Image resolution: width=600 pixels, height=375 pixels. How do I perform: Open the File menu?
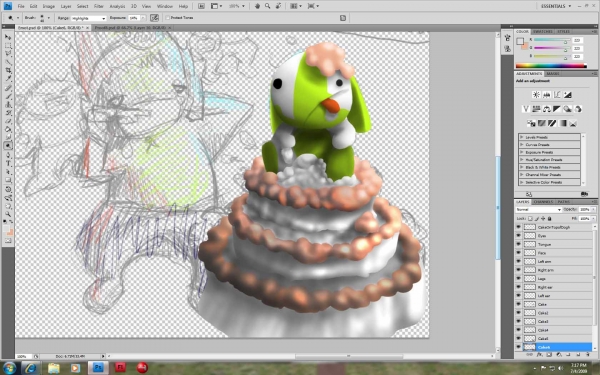pos(21,6)
